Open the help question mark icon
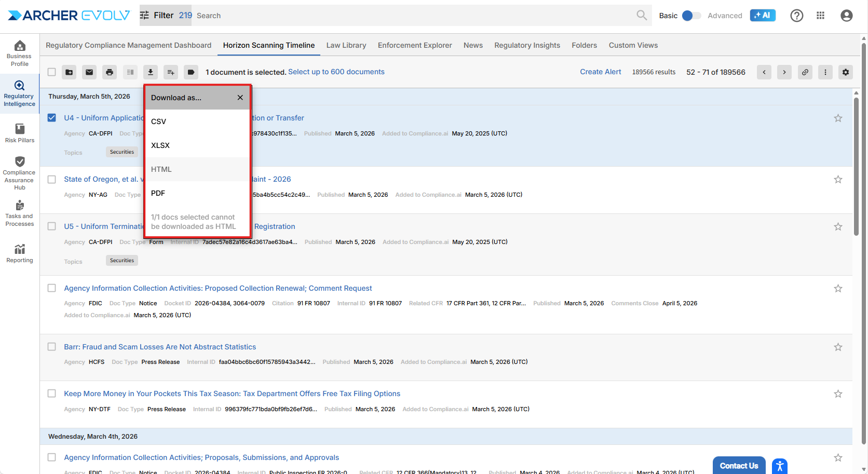 tap(796, 16)
